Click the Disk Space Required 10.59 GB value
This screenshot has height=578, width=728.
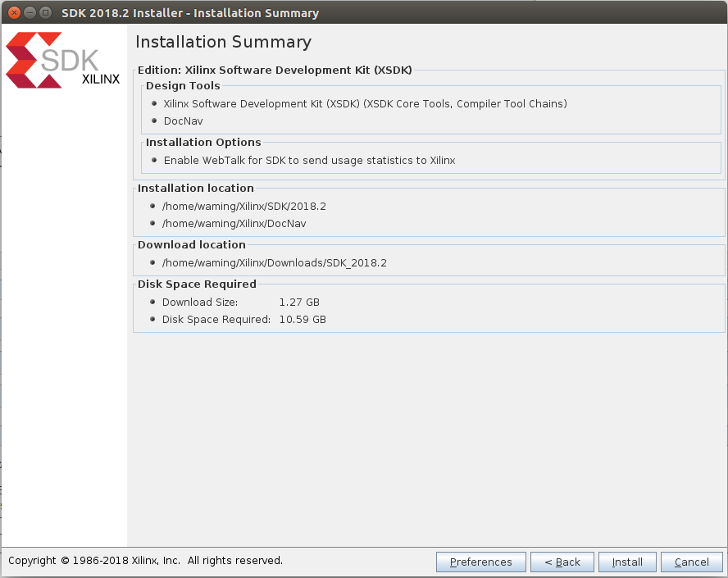click(x=303, y=320)
